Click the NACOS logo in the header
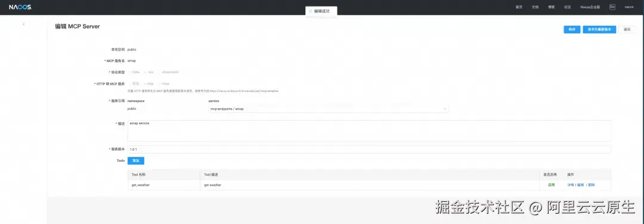This screenshot has width=644, height=224. (20, 7)
